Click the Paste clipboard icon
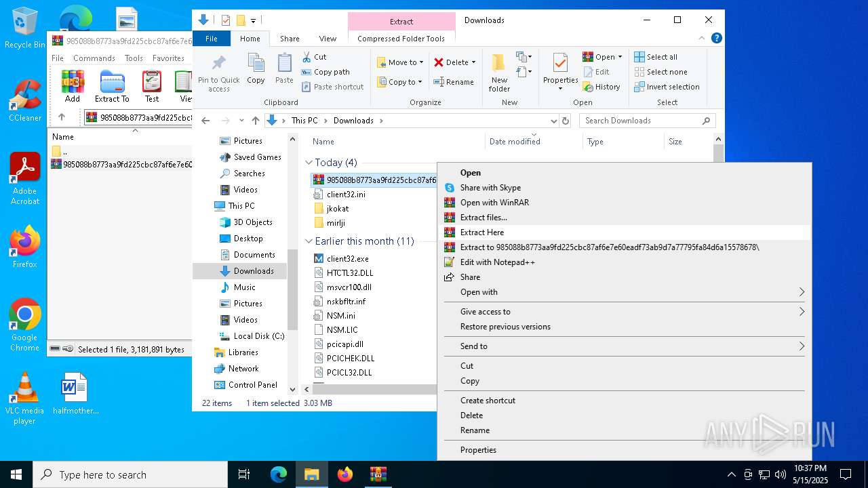 (284, 64)
